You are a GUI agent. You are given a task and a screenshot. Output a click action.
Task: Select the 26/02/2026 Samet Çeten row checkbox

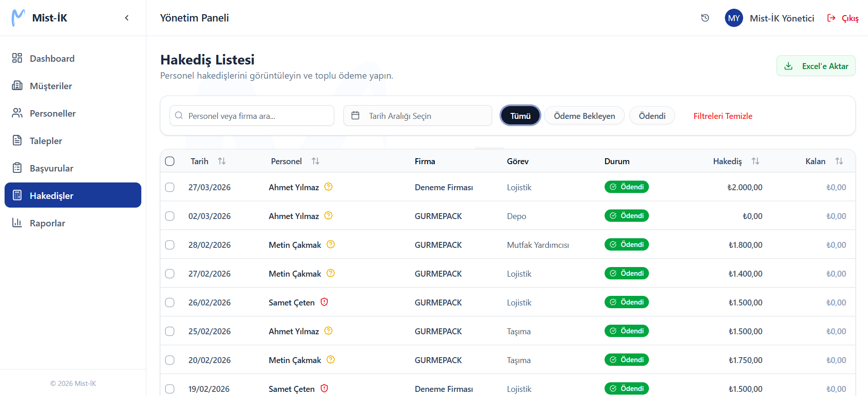pyautogui.click(x=170, y=302)
